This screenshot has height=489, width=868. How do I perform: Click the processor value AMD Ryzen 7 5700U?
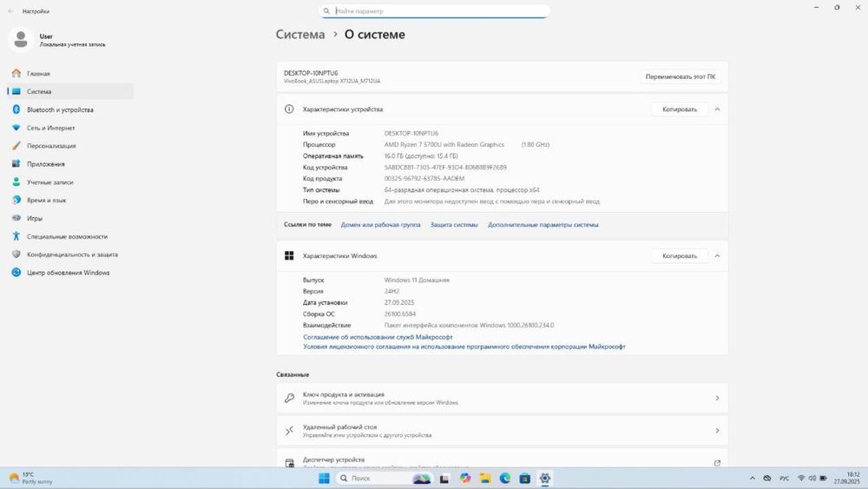444,144
